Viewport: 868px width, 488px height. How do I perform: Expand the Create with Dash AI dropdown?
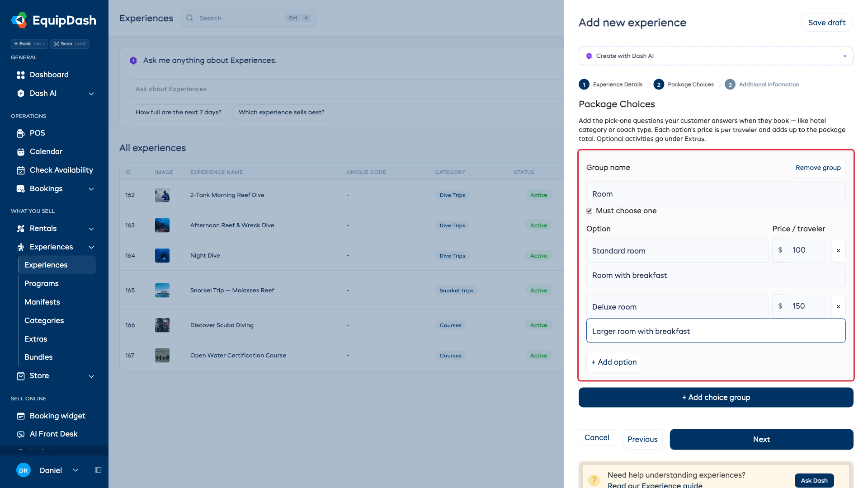[x=844, y=56]
